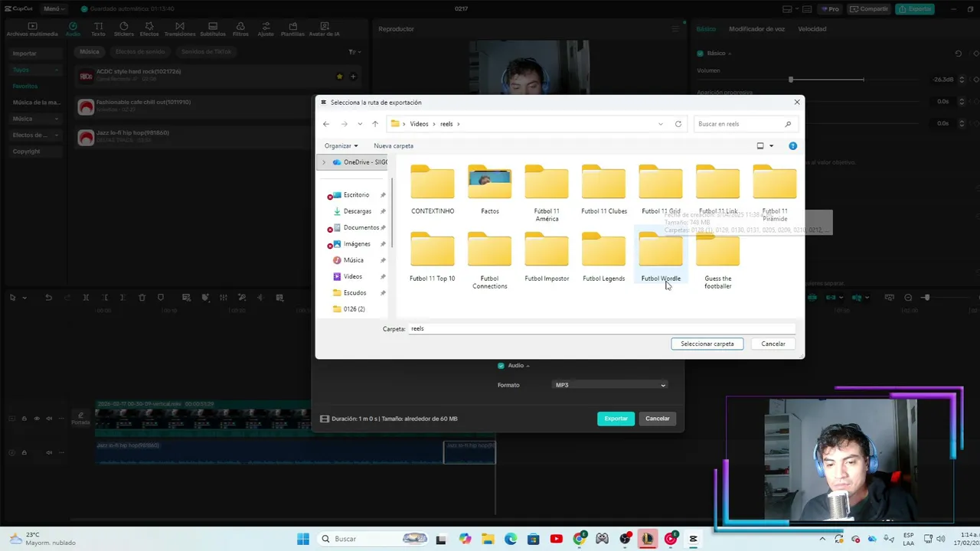Select Imágenes in the navigation pane
Image resolution: width=980 pixels, height=551 pixels.
click(357, 244)
